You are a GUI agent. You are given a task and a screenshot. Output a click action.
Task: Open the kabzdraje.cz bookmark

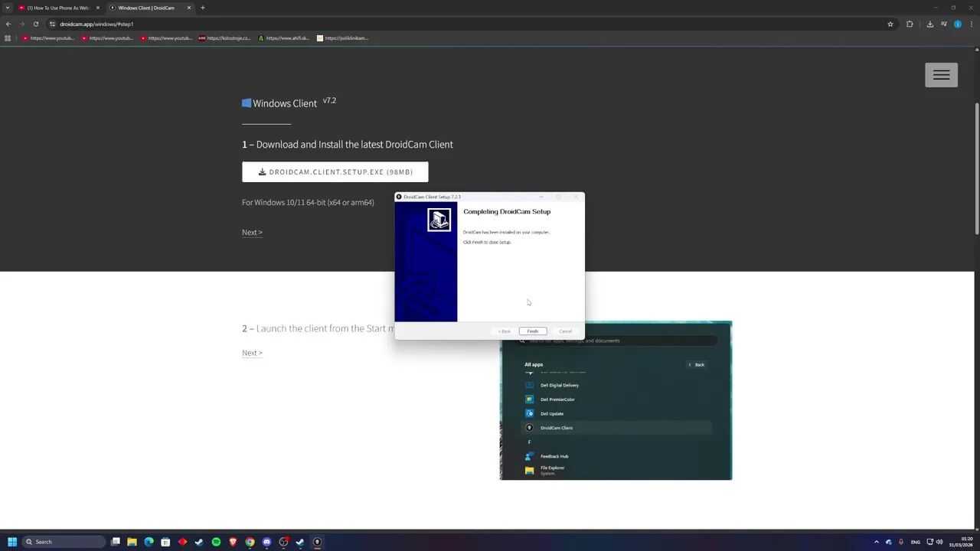[225, 38]
